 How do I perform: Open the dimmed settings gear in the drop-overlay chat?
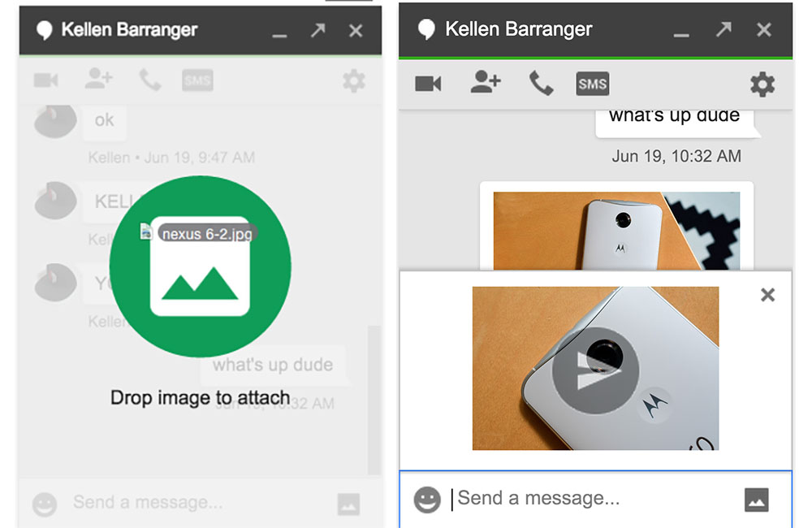(353, 80)
